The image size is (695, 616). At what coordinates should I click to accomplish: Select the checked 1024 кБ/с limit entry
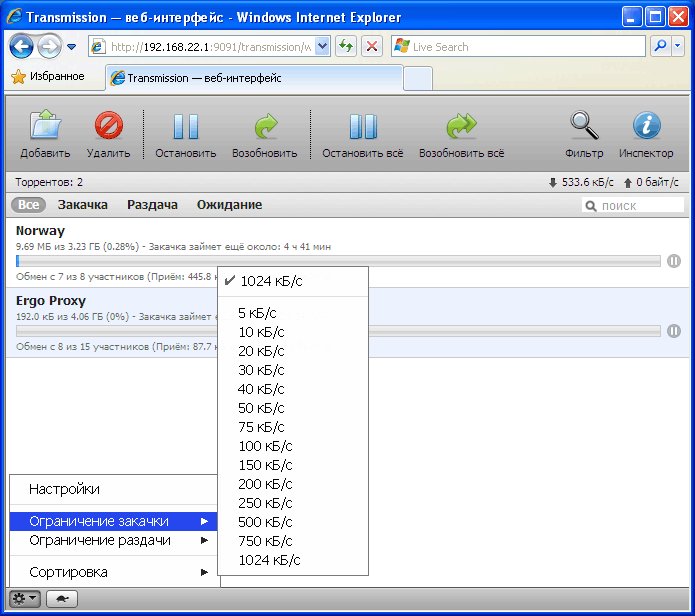point(293,281)
